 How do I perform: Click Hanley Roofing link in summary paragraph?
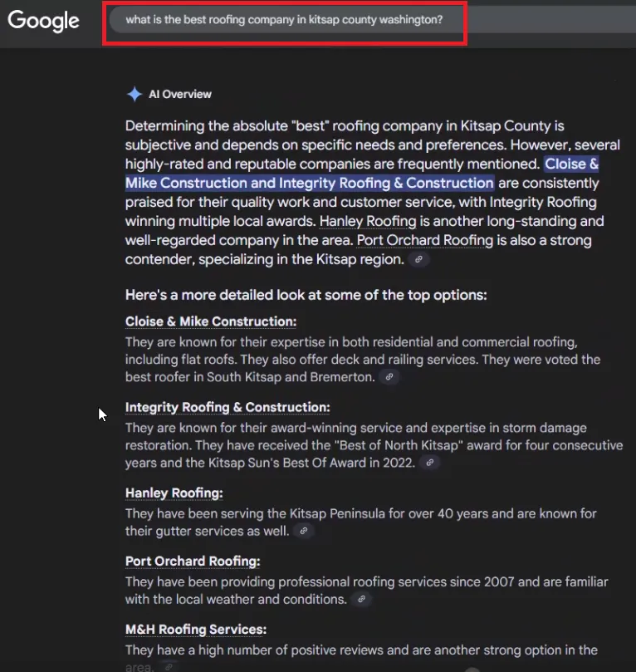368,221
